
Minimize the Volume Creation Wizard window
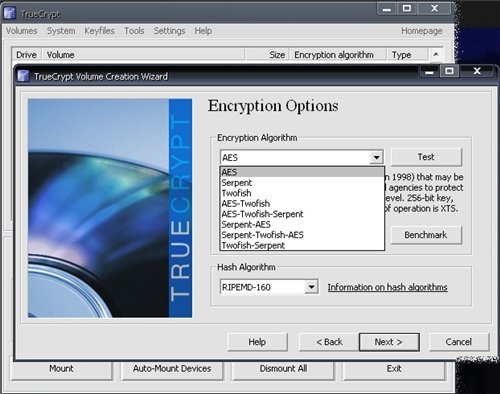(x=429, y=71)
